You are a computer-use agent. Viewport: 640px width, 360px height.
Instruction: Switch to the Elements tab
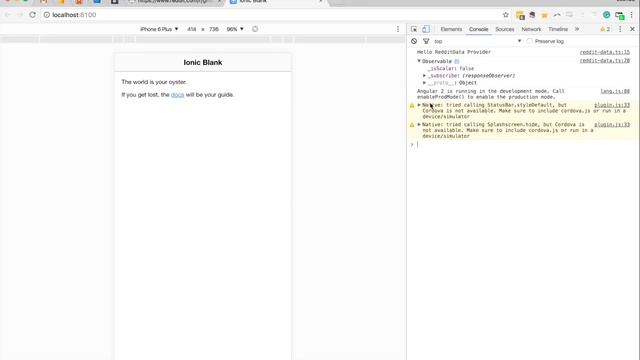[451, 29]
